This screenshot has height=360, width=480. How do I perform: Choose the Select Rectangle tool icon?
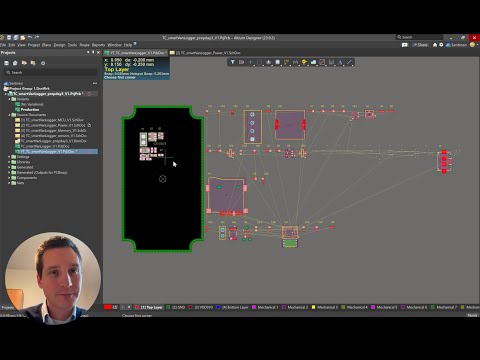[259, 62]
